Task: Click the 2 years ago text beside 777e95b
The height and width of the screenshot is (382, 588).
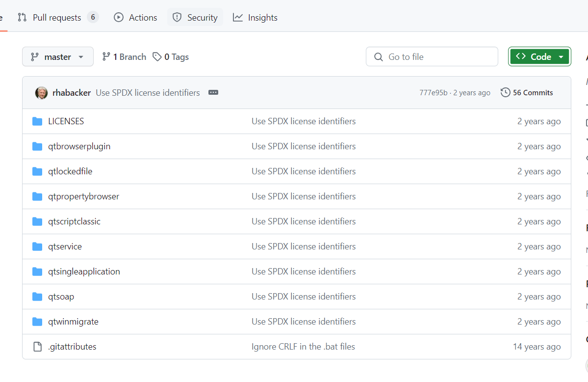Action: click(472, 93)
